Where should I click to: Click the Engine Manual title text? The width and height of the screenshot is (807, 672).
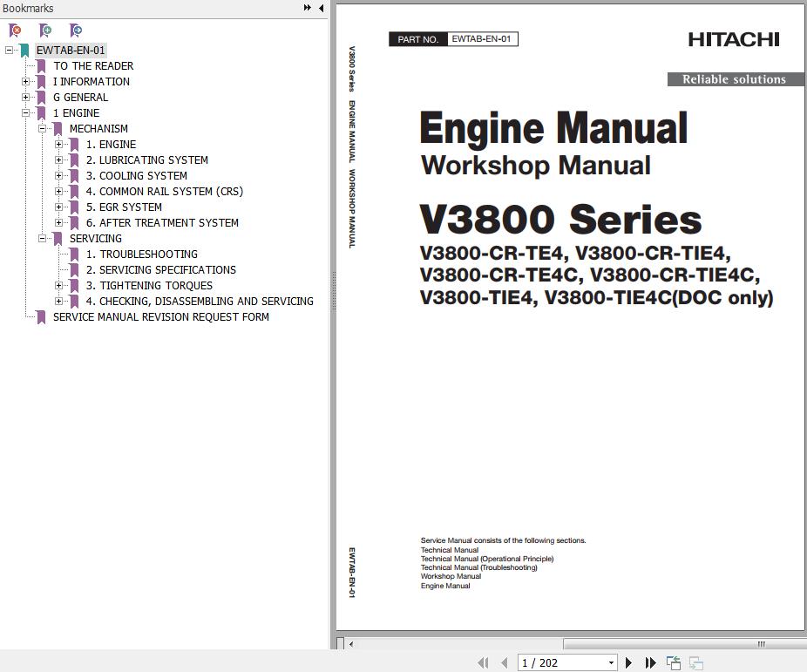point(553,128)
